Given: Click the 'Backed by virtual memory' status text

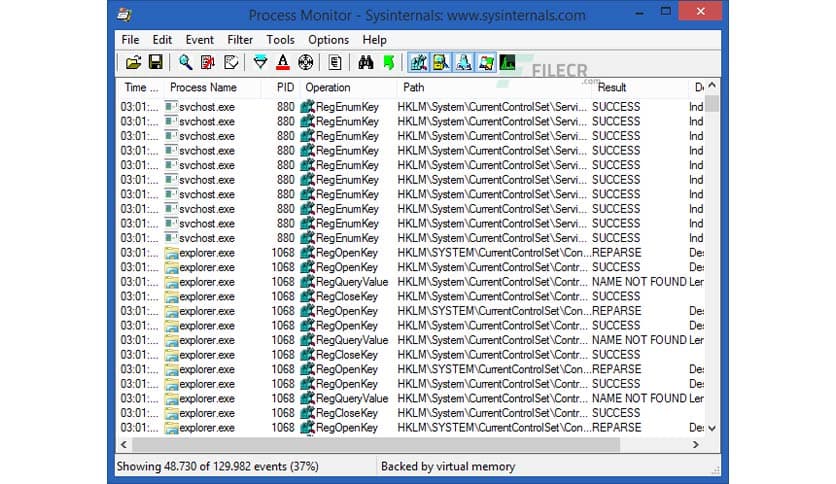Looking at the screenshot, I should (x=448, y=466).
